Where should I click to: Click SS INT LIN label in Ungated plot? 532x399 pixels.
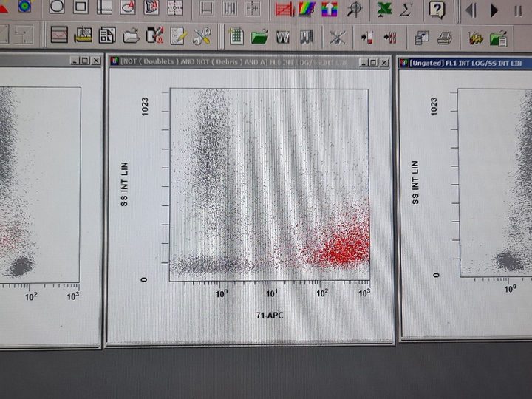(x=415, y=183)
